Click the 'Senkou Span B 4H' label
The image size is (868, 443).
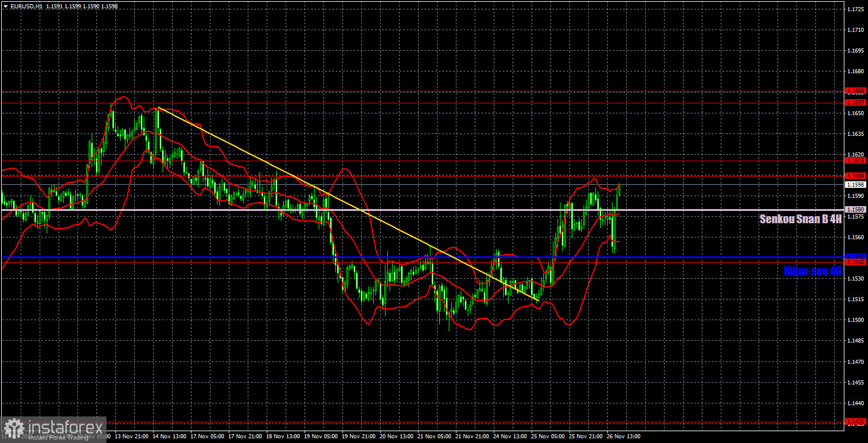tap(801, 219)
